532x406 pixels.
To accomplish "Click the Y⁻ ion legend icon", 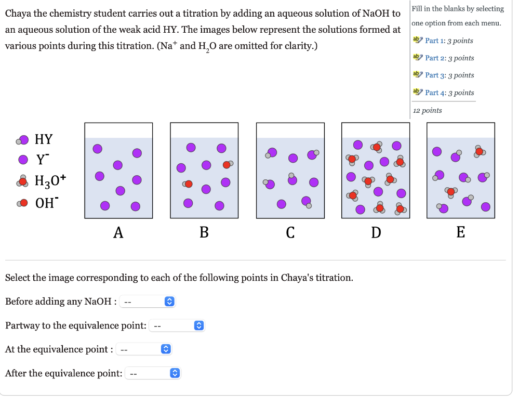I will point(23,160).
